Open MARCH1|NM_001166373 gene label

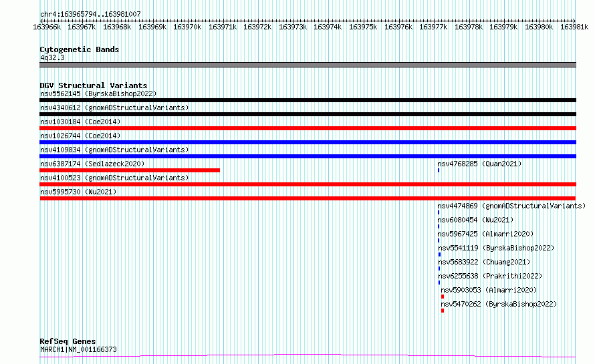pyautogui.click(x=78, y=349)
